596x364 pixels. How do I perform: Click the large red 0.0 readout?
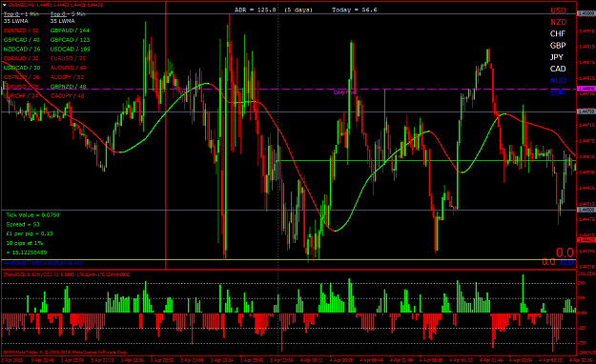pyautogui.click(x=565, y=253)
